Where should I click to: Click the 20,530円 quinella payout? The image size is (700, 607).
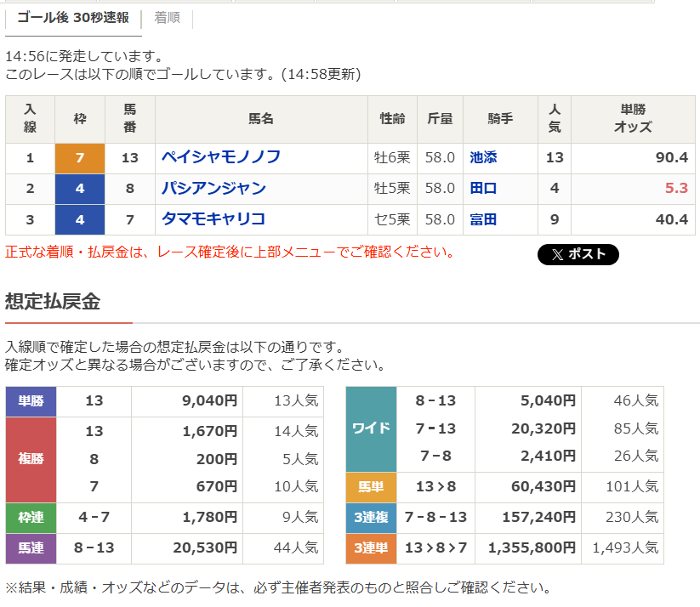205,547
